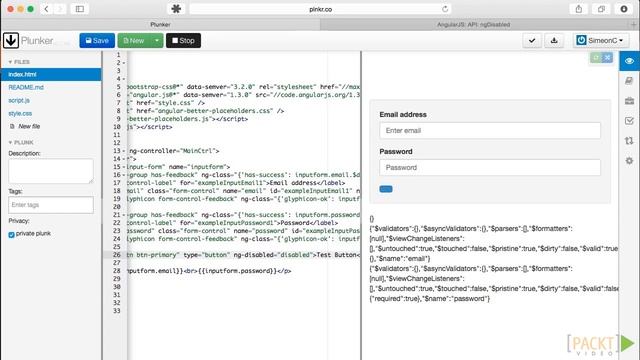
Task: Stop the live preview
Action: tap(183, 40)
